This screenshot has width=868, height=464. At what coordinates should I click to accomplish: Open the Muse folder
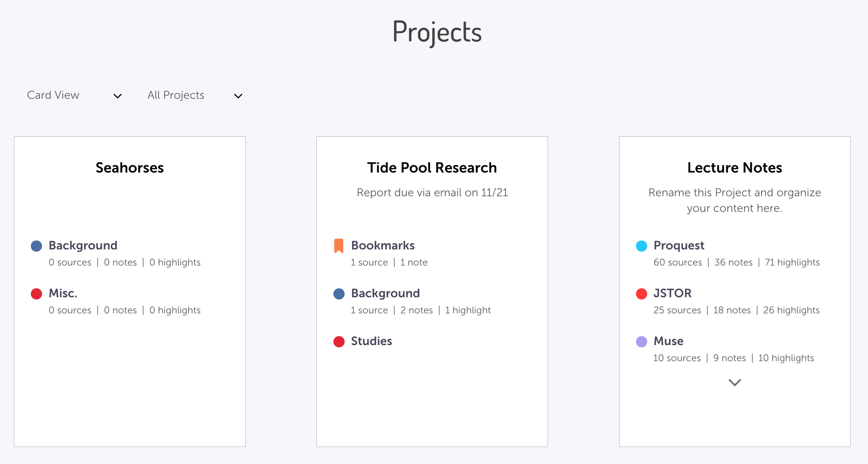point(668,341)
